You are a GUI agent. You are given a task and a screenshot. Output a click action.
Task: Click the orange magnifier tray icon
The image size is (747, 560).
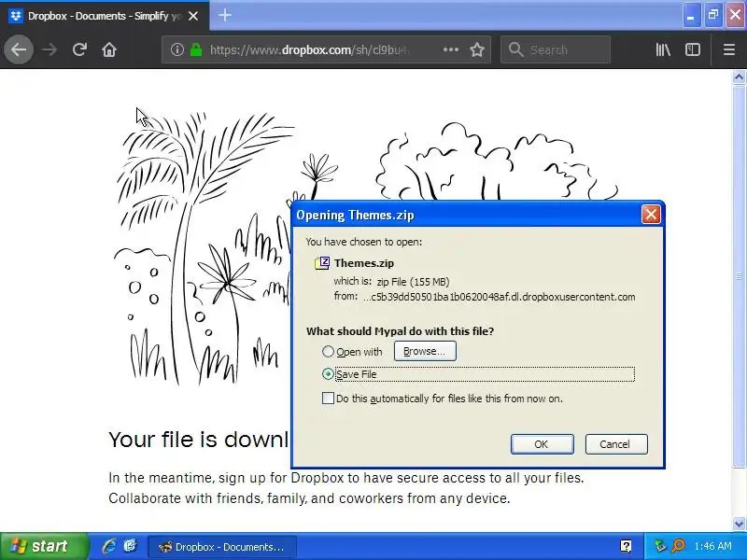pos(678,546)
